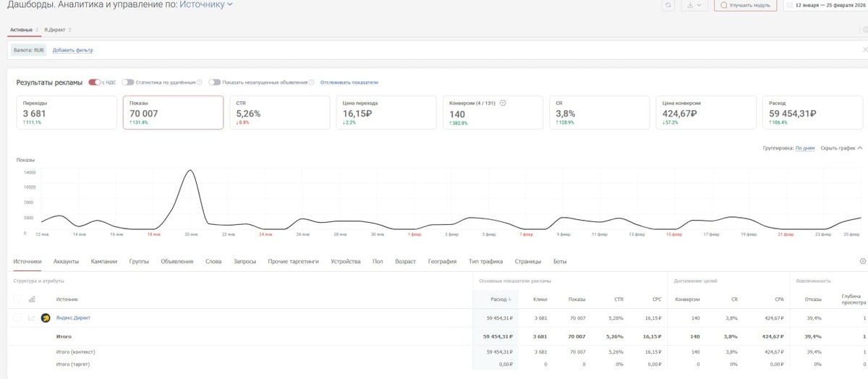868x379 pixels.
Task: Collapse chart via 'Скрыть график'
Action: click(x=841, y=148)
